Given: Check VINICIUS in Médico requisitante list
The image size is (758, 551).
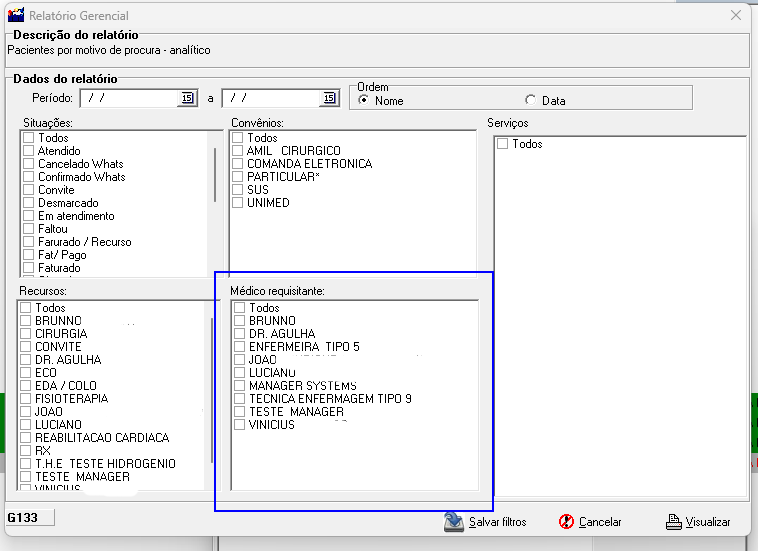Looking at the screenshot, I should coord(239,425).
